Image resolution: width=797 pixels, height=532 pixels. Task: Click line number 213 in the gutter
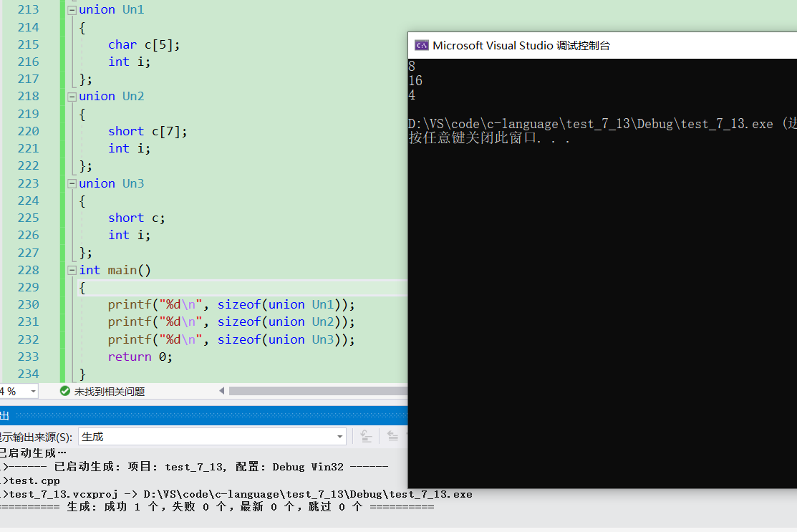28,9
